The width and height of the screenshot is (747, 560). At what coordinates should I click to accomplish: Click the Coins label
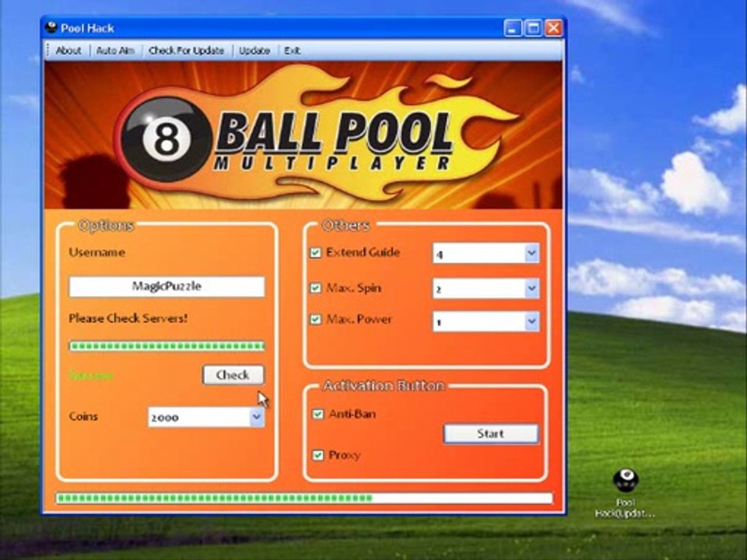click(x=83, y=416)
